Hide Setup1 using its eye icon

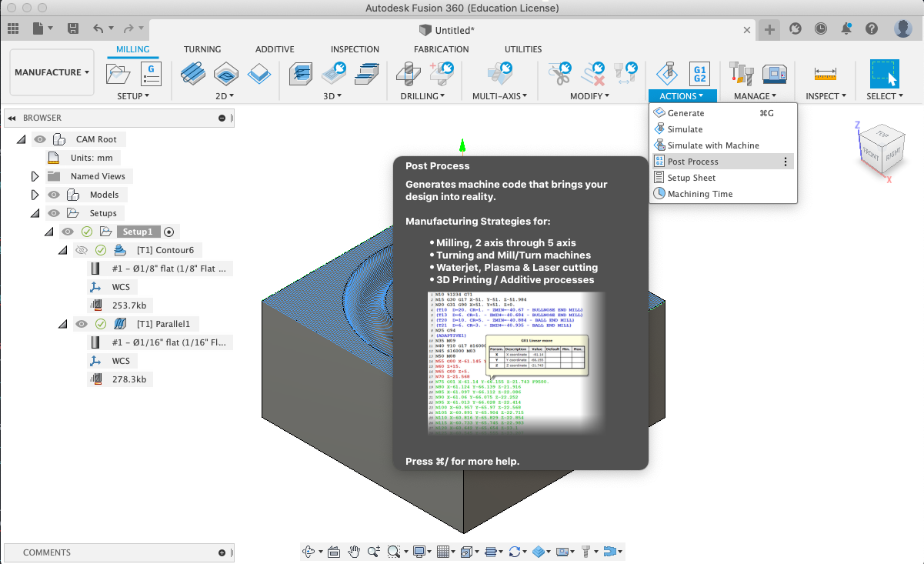[x=68, y=232]
